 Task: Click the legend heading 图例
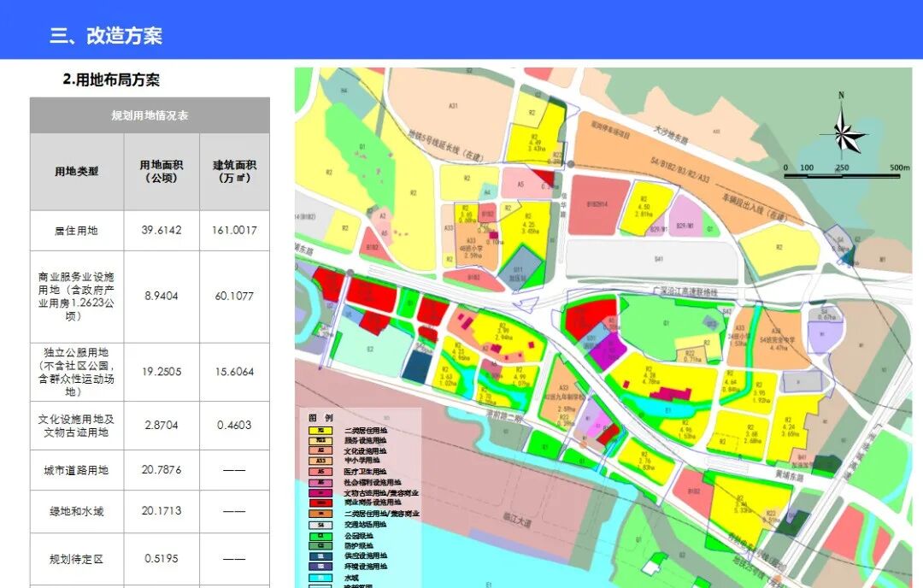tap(320, 417)
